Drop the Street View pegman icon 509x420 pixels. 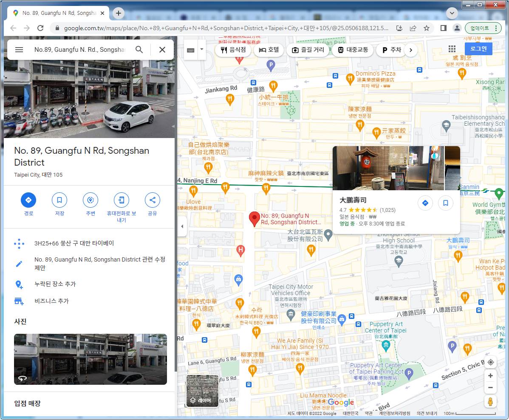coord(490,401)
